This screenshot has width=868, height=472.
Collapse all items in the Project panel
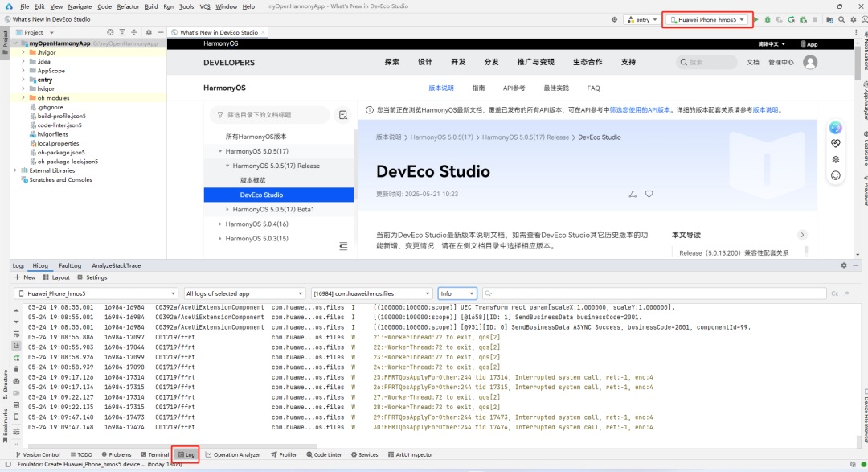[x=134, y=33]
